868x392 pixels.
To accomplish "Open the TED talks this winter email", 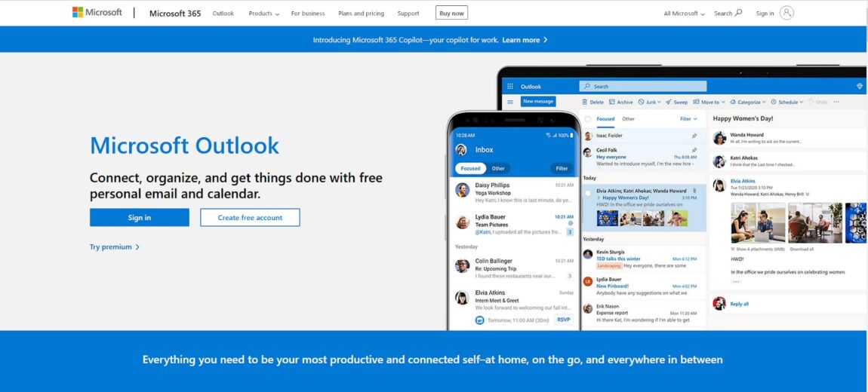I will tap(645, 259).
